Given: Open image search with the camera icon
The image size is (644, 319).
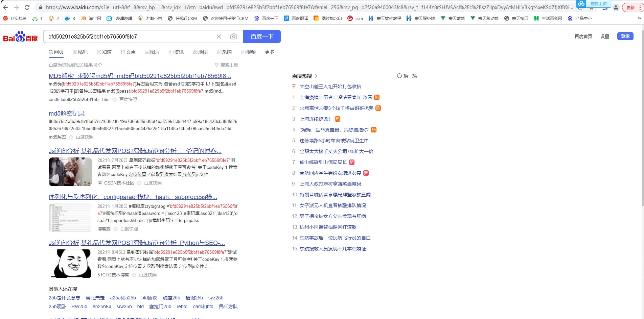Looking at the screenshot, I should pos(234,36).
